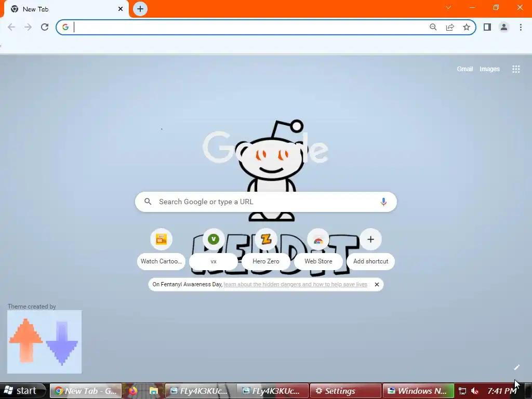Open the Watch Cartoo... shortcut
The image size is (532, 399).
click(x=161, y=249)
